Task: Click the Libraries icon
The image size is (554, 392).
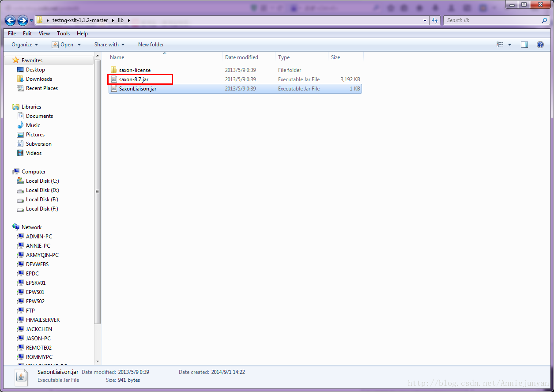Action: pyautogui.click(x=16, y=106)
